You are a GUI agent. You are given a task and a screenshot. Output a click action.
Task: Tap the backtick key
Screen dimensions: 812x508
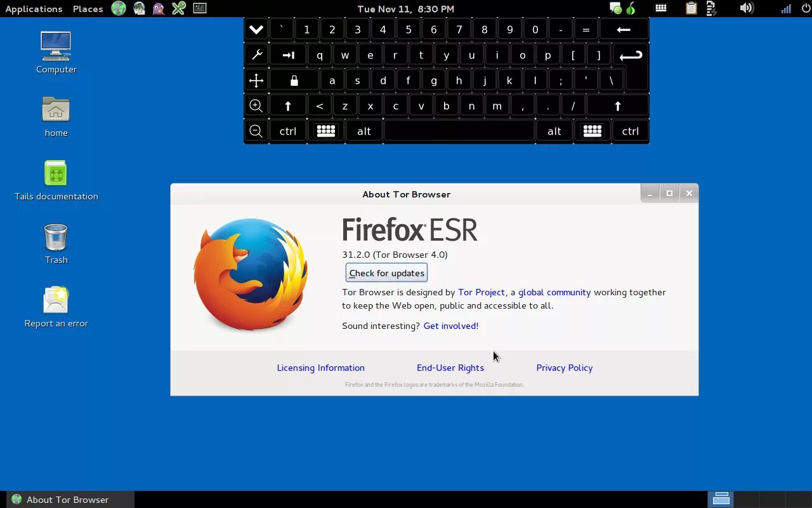click(x=282, y=29)
